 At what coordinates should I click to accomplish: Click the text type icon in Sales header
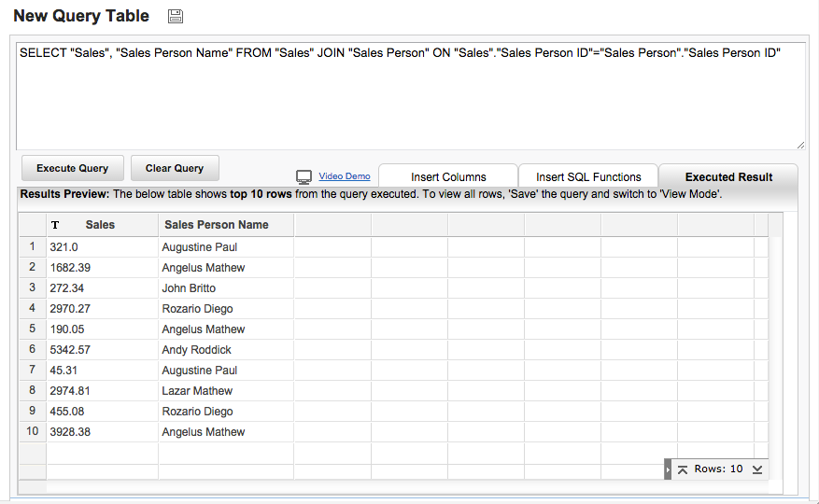(x=55, y=225)
